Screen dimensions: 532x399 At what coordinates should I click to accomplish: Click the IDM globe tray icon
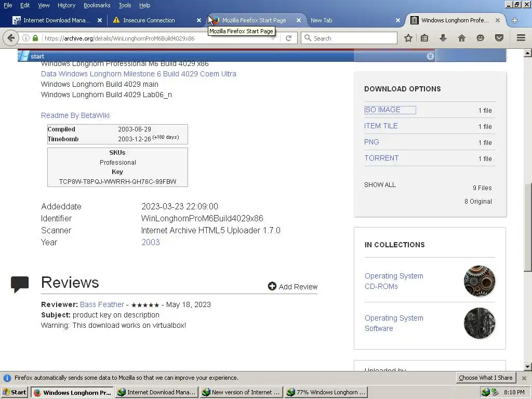486,392
